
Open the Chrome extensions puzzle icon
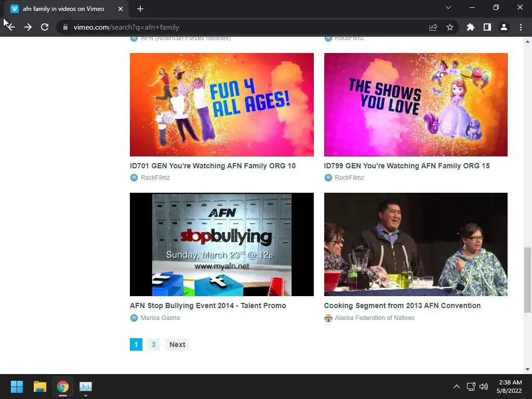tap(471, 27)
